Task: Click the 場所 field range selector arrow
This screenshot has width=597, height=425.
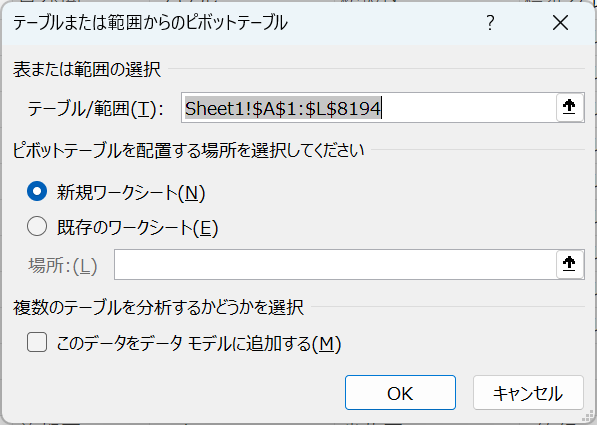Action: point(569,264)
